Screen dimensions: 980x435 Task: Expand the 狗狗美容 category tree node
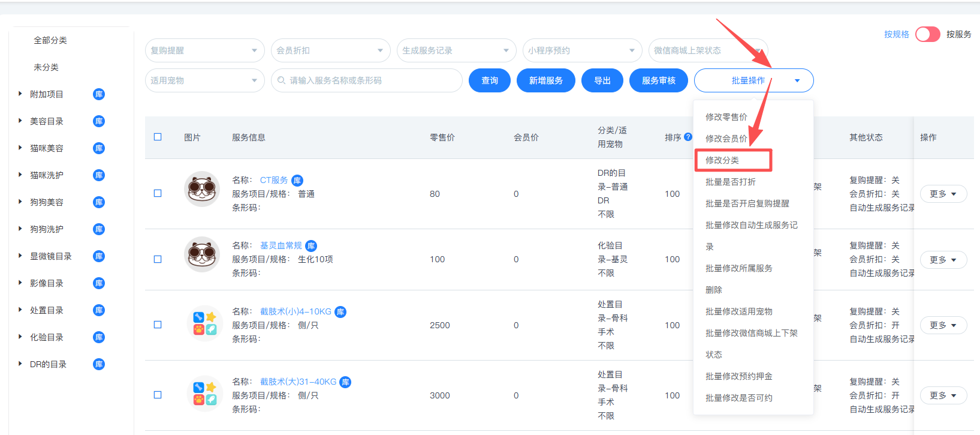(20, 202)
